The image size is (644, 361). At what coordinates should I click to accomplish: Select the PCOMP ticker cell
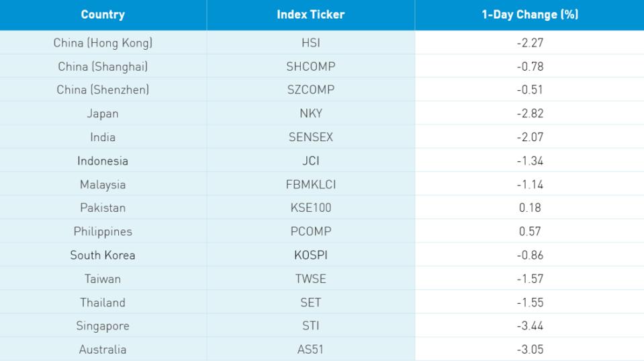coord(310,231)
